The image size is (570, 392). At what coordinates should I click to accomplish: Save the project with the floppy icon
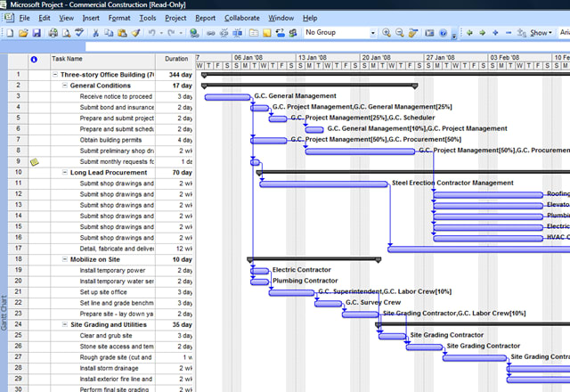pos(37,33)
